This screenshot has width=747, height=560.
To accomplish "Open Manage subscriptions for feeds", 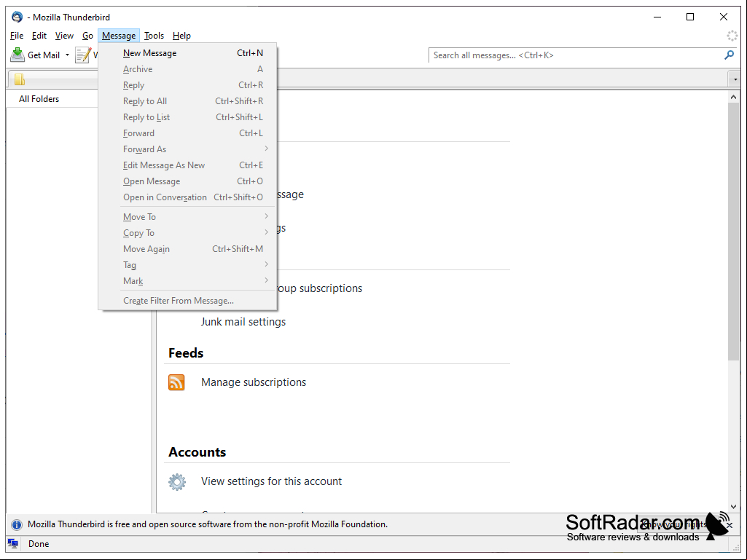I will click(x=254, y=382).
